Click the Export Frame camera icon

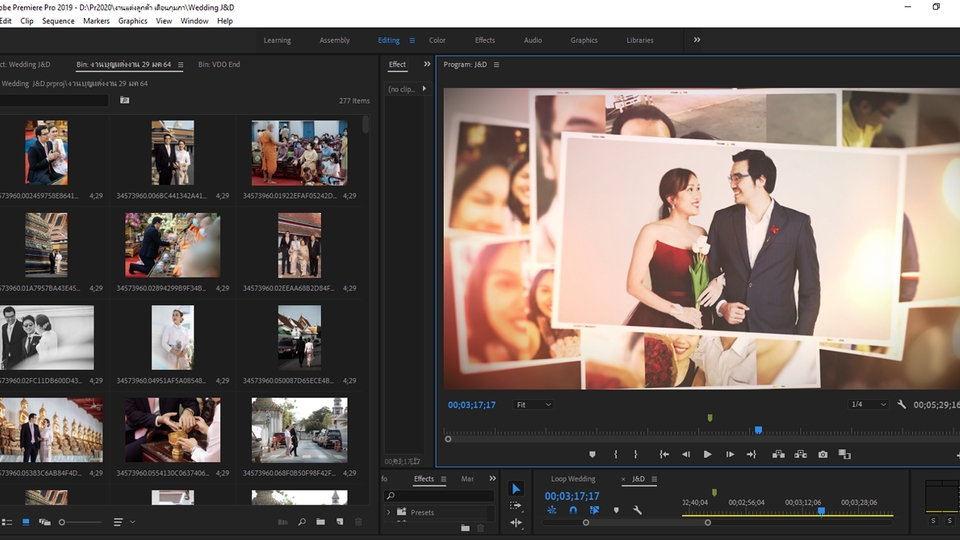[x=823, y=454]
